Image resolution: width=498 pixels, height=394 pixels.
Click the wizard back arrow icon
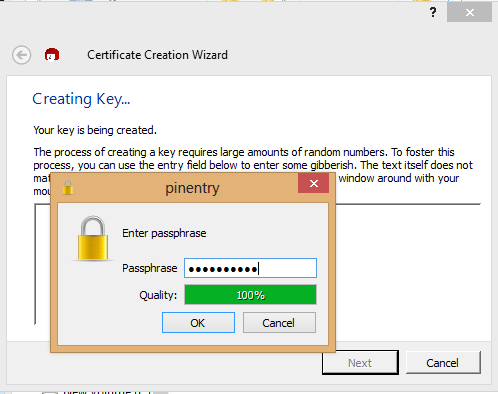pyautogui.click(x=22, y=55)
